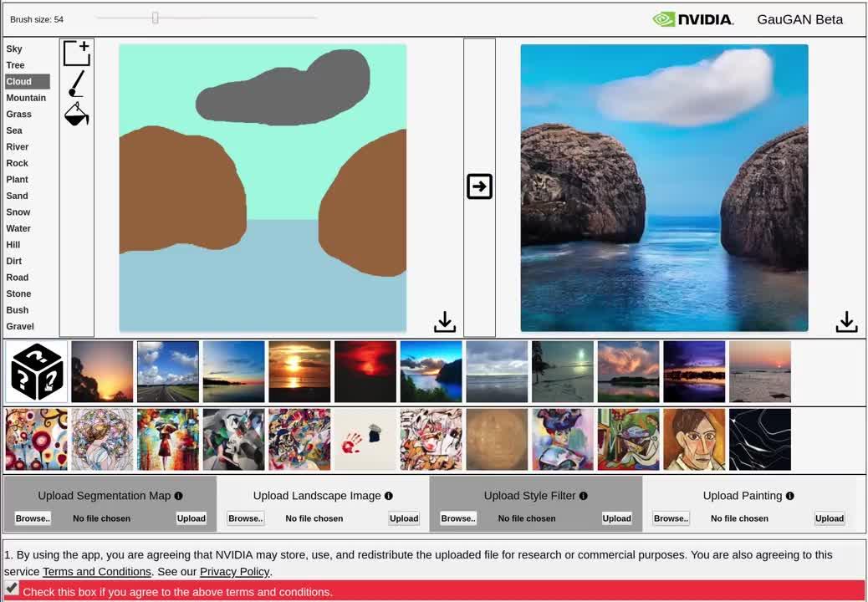
Task: Open the Privacy Policy link
Action: click(234, 572)
